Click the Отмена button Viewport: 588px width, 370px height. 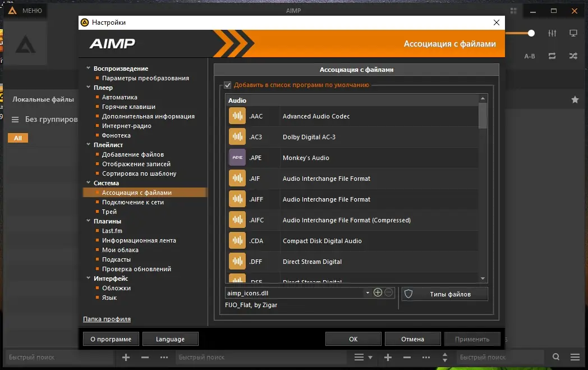point(412,339)
